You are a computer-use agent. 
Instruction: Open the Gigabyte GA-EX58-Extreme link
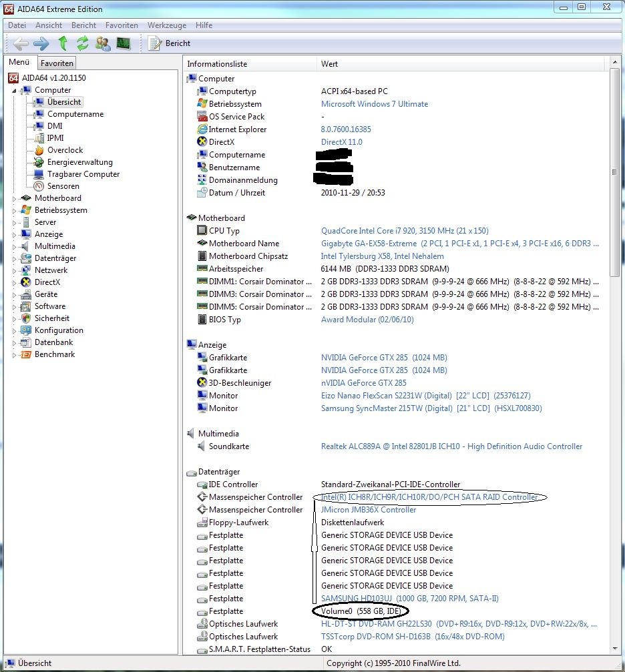click(460, 244)
